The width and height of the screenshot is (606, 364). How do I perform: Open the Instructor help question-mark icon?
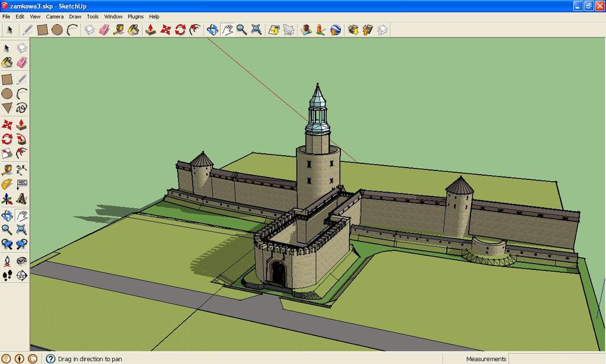[x=51, y=359]
